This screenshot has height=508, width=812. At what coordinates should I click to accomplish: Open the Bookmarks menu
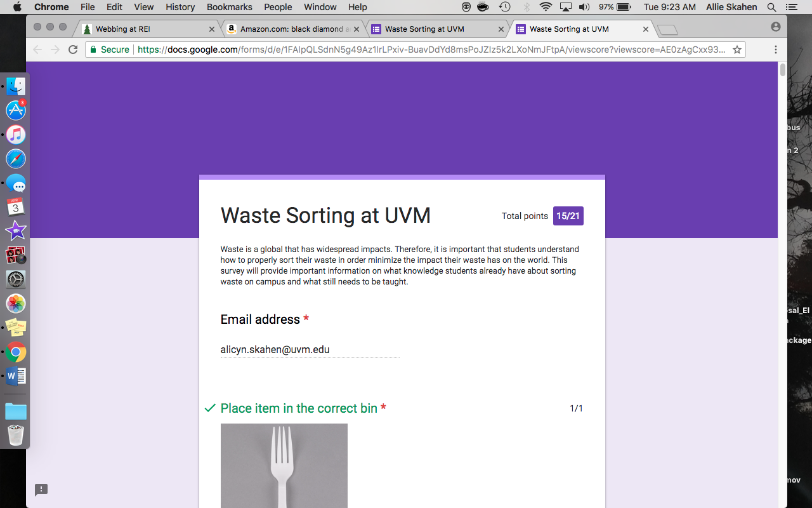[x=229, y=7]
